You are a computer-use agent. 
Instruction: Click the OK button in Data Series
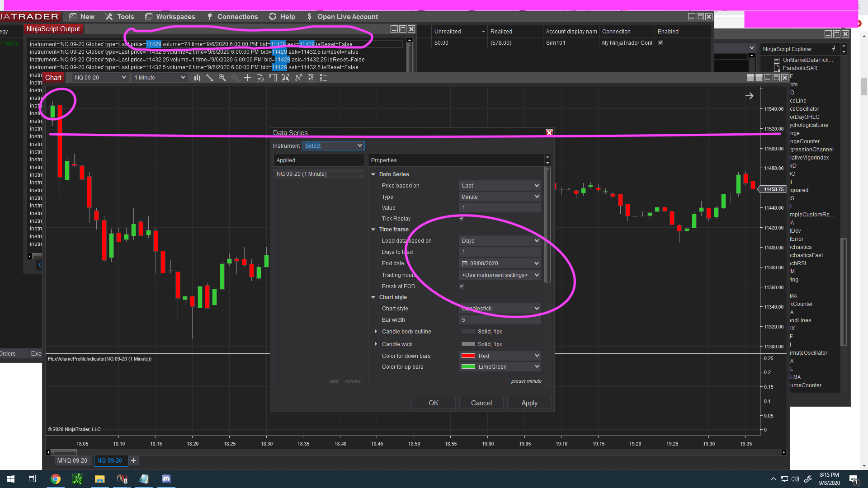433,403
